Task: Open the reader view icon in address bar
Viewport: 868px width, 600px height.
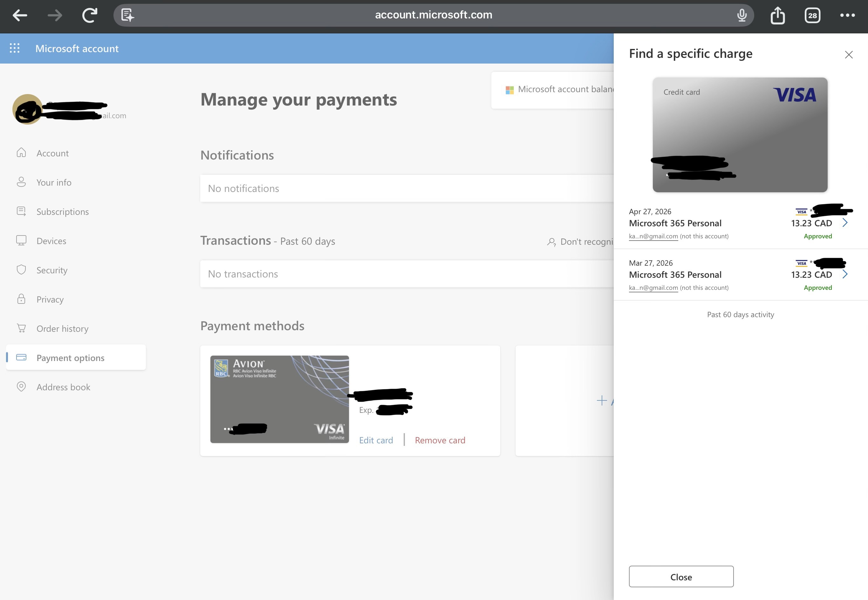Action: 128,16
